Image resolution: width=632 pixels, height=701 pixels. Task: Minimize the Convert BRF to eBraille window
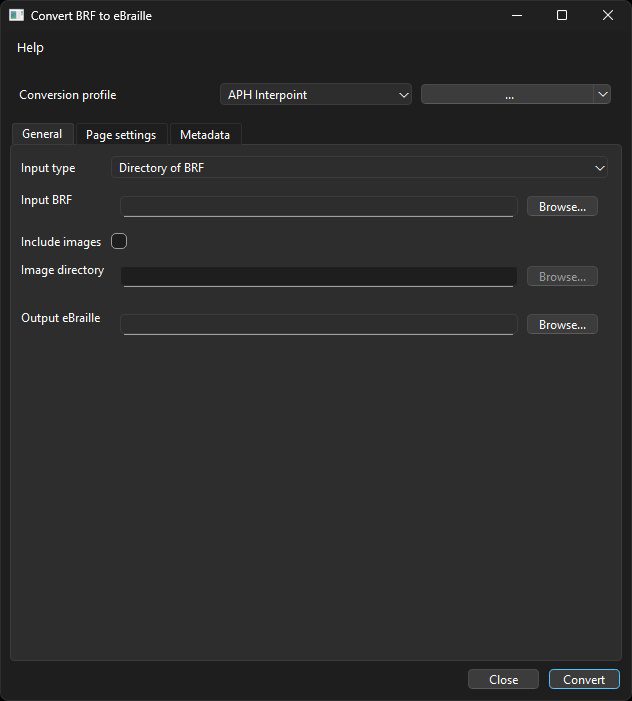click(516, 16)
